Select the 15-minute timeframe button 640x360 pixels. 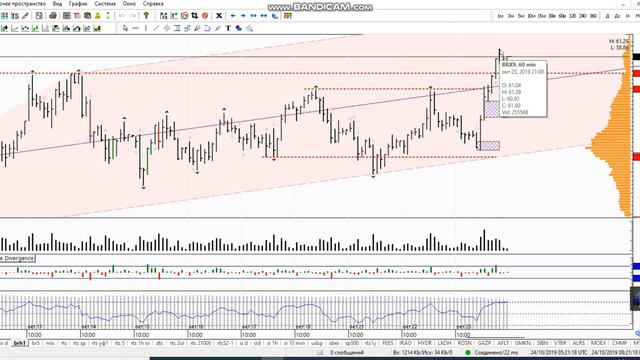point(542,16)
